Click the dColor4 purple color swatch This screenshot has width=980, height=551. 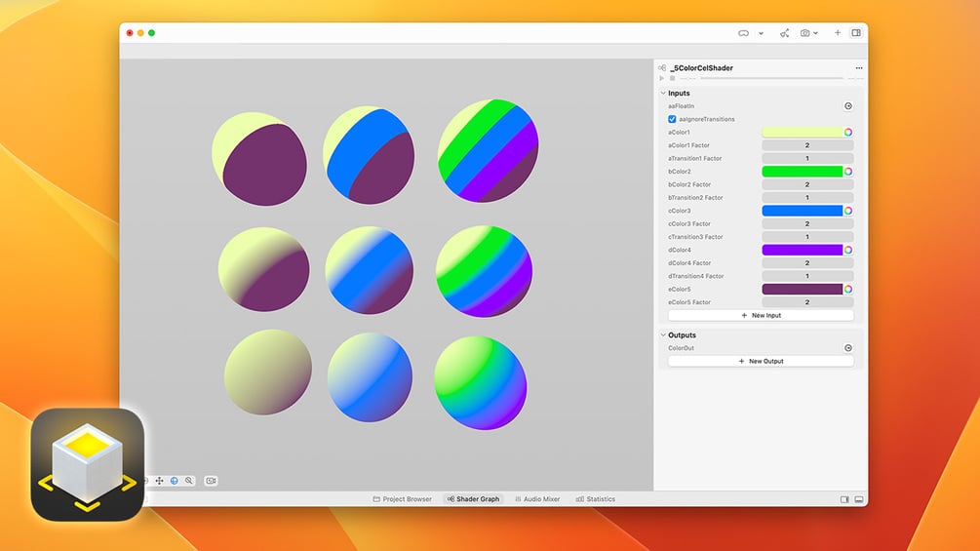[x=802, y=250]
